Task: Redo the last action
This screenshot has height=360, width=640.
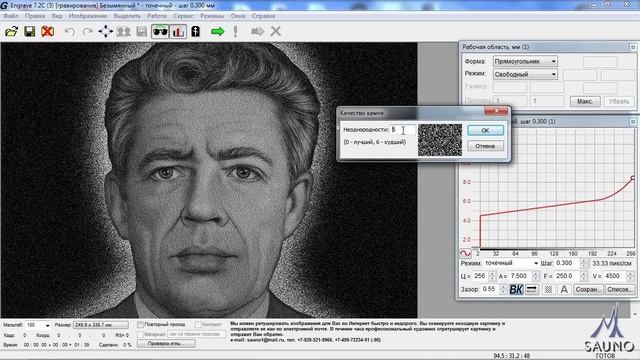Action: pos(87,31)
